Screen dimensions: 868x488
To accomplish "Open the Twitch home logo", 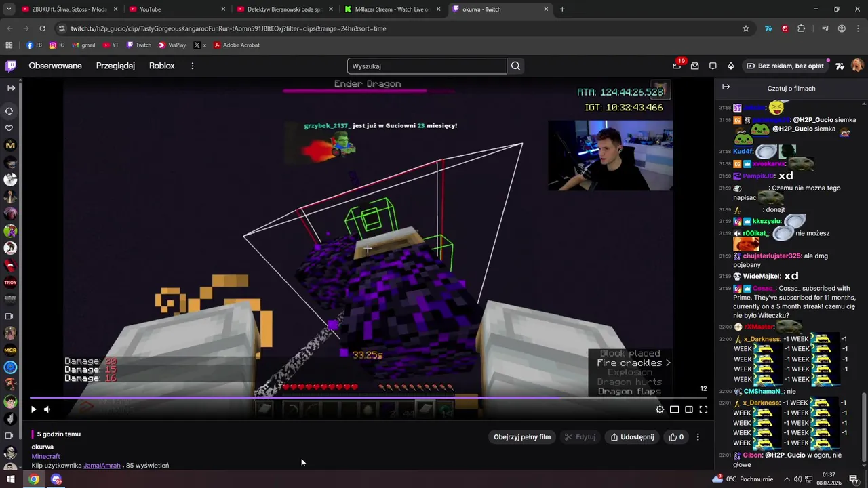I will coord(11,66).
